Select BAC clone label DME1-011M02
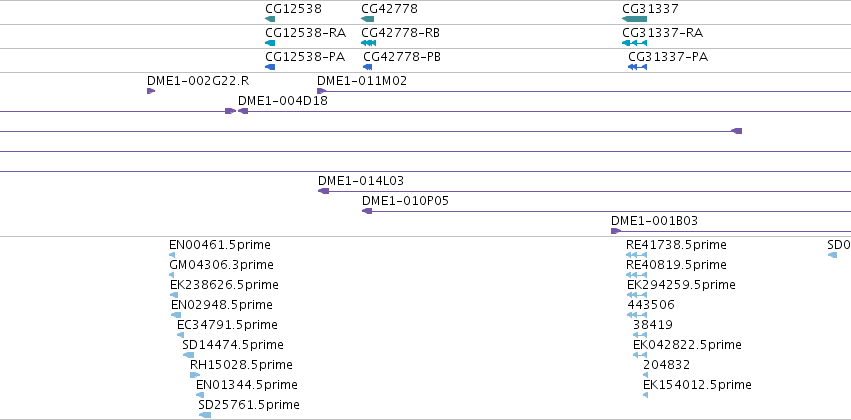The width and height of the screenshot is (851, 420). click(362, 81)
